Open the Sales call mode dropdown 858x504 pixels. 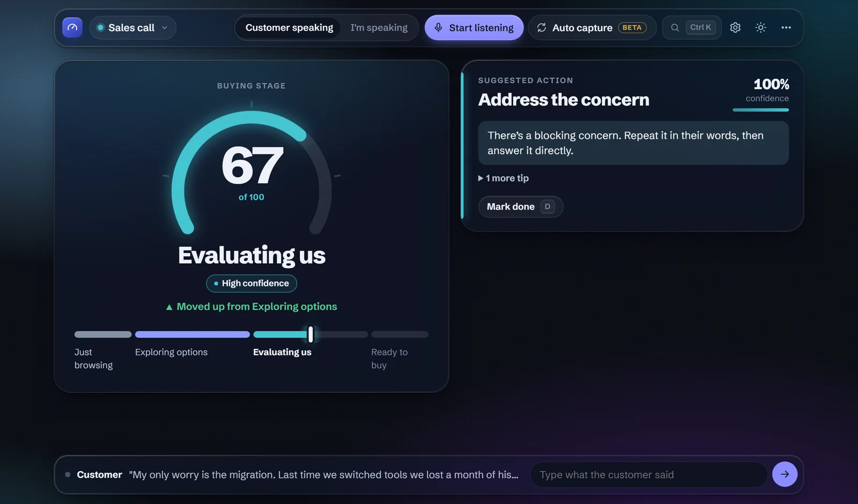pyautogui.click(x=132, y=27)
